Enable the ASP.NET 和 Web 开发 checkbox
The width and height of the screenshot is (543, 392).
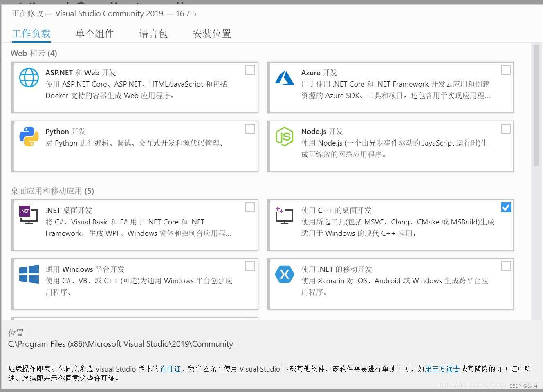[250, 70]
